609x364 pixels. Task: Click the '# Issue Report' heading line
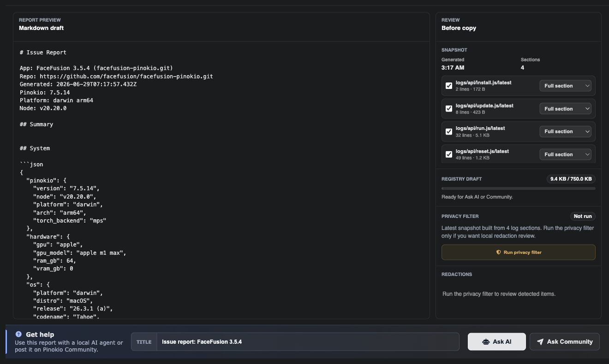pyautogui.click(x=43, y=53)
